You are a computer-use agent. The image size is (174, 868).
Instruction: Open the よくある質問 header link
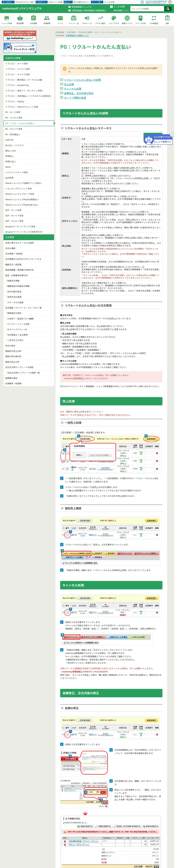[x=118, y=7]
